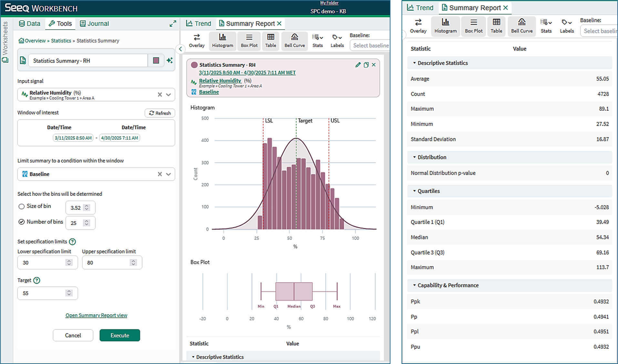Screen dimensions: 618x364
Task: Edit the Statistics Summary - RH name field
Action: pyautogui.click(x=88, y=61)
